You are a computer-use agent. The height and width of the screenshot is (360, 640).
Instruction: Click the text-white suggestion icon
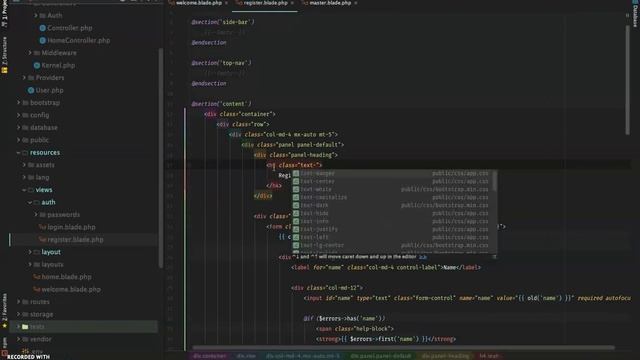[296, 189]
